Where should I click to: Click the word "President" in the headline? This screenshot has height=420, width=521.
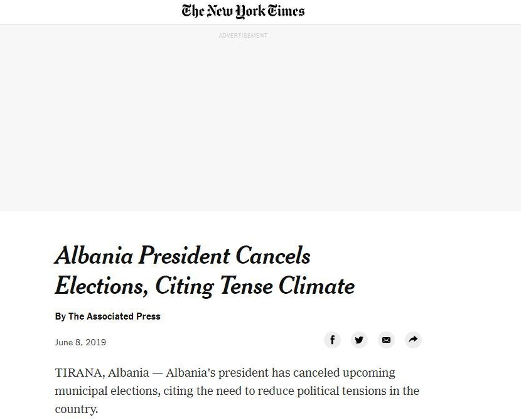184,256
